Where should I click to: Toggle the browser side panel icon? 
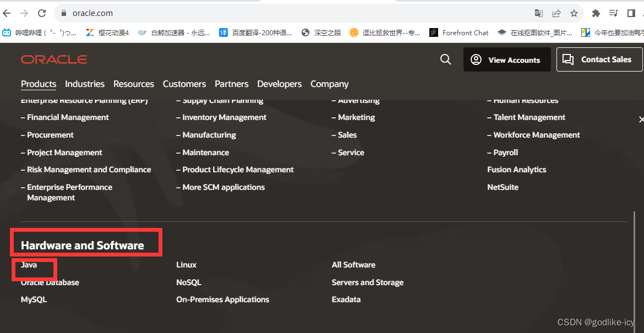tap(631, 13)
